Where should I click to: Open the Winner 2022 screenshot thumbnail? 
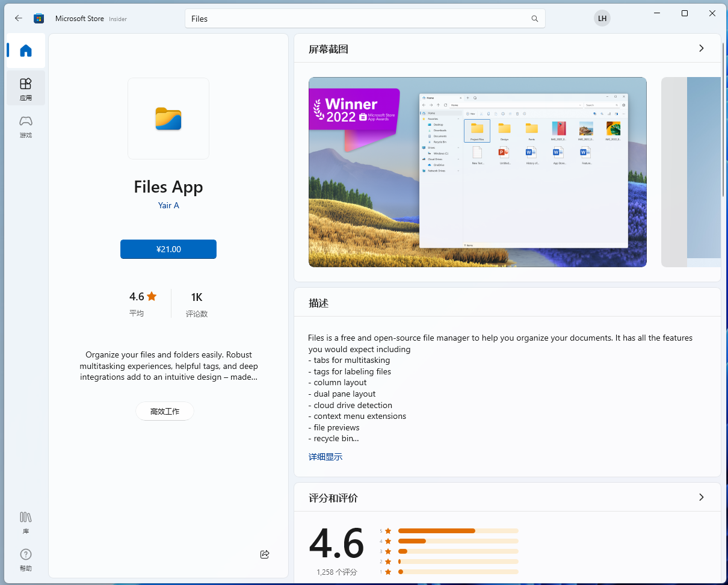pos(478,172)
